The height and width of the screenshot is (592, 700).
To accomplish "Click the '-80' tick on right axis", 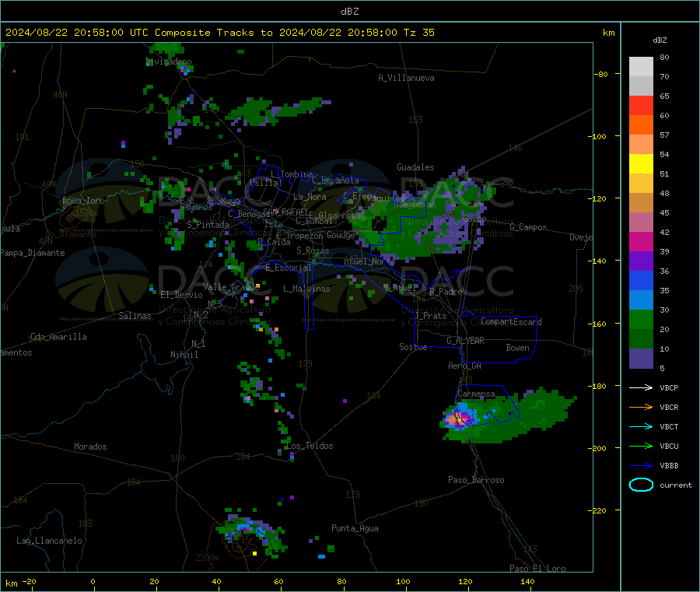I will 601,74.
